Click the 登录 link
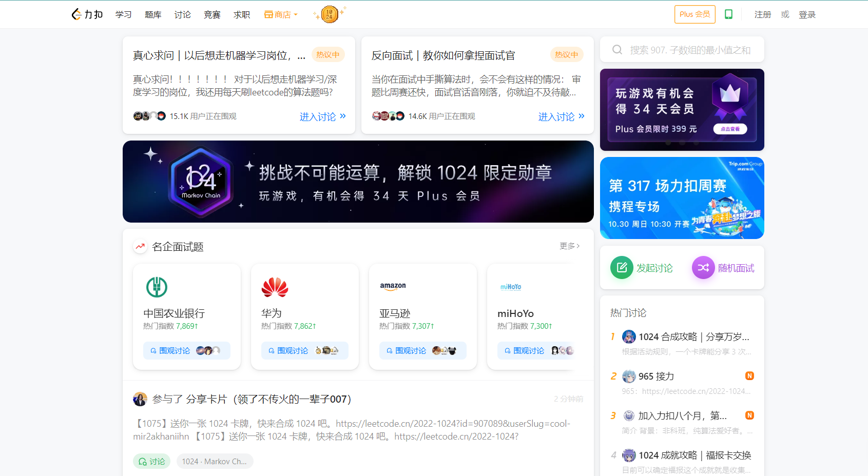The height and width of the screenshot is (476, 868). point(807,14)
